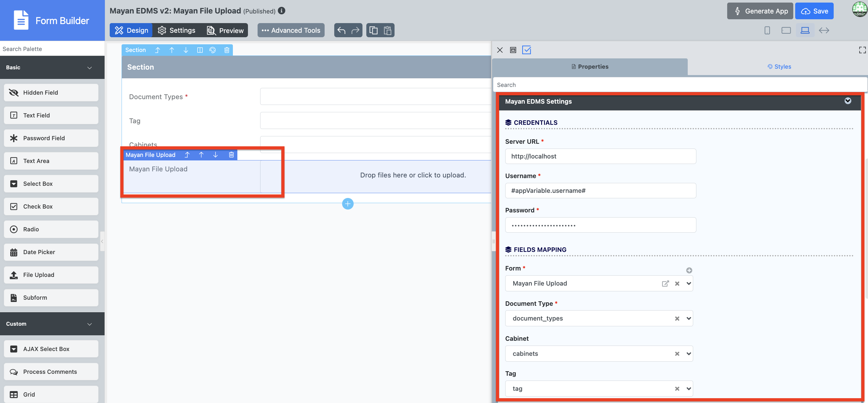Screen dimensions: 868x403
Task: Click the Section columns layout icon
Action: pos(200,50)
